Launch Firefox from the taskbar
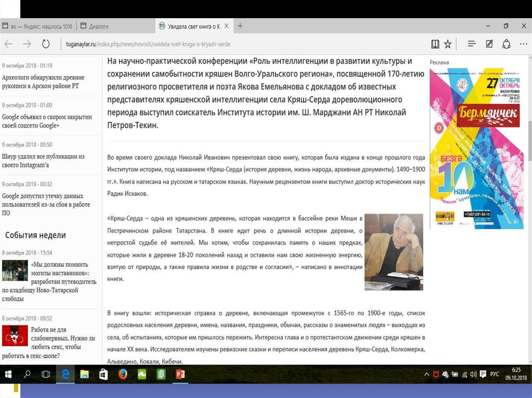The width and height of the screenshot is (532, 398). coord(123,374)
